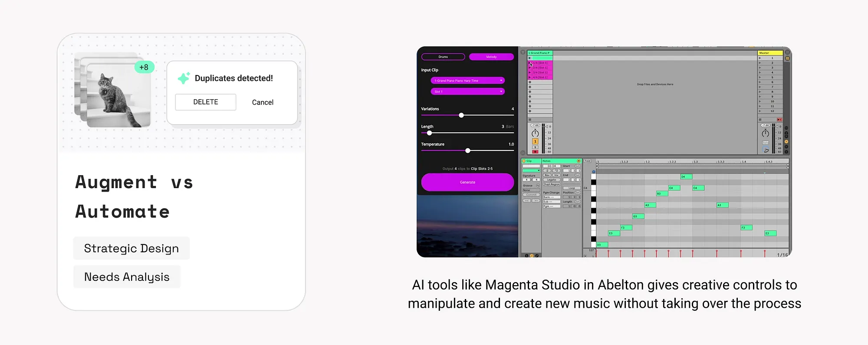
Task: Click the DELETE button in the duplicates dialog
Action: pos(206,102)
